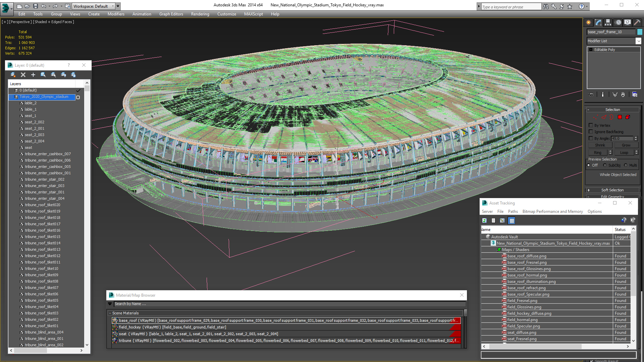Click Refresh icon in Asset Tracking toolbar
644x362 pixels.
click(x=484, y=221)
